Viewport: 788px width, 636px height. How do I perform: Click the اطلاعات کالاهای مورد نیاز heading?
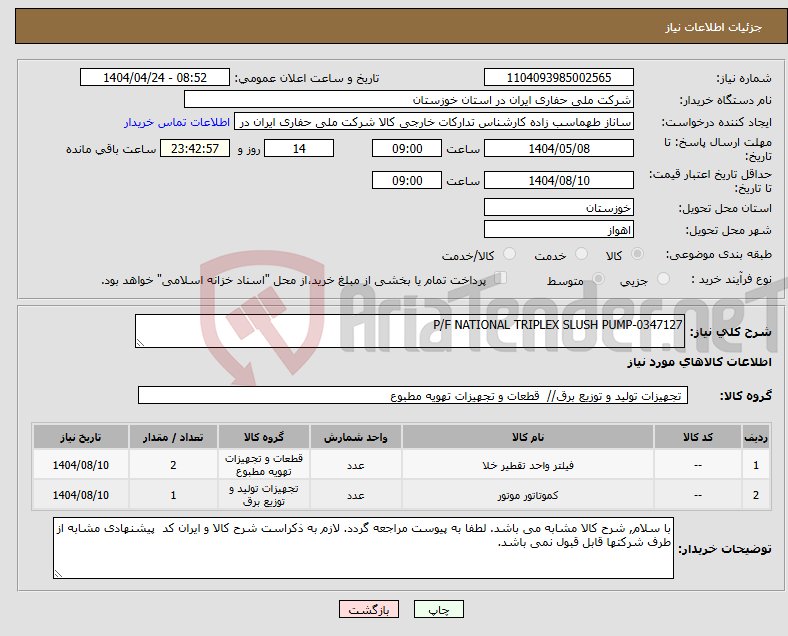pos(699,362)
